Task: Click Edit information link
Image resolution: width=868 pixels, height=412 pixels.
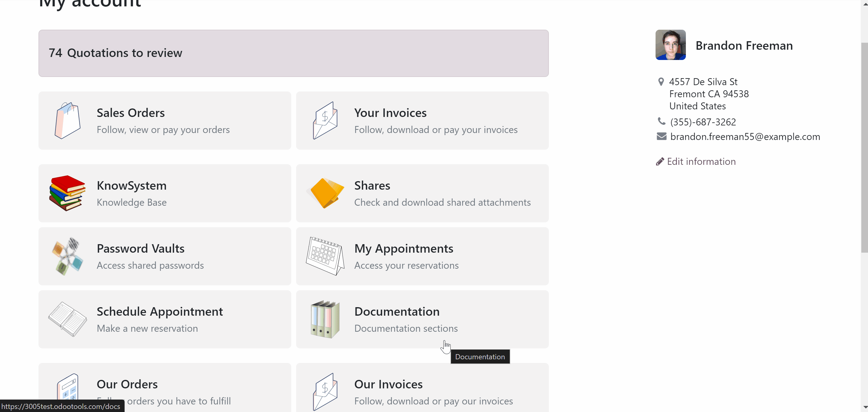Action: point(701,162)
